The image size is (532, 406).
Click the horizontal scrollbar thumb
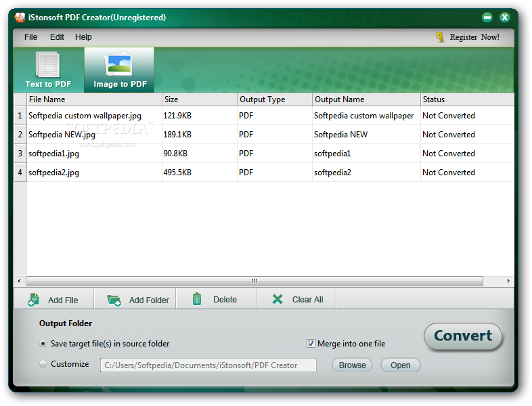pyautogui.click(x=254, y=281)
